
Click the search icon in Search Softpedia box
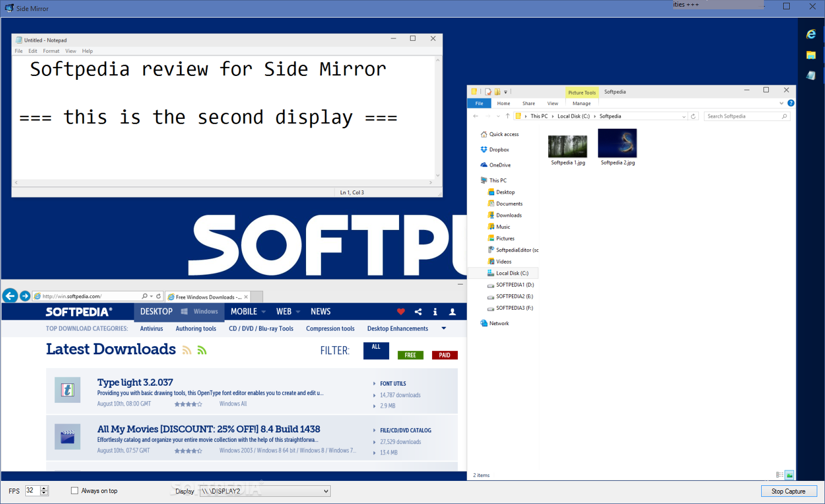pyautogui.click(x=784, y=116)
